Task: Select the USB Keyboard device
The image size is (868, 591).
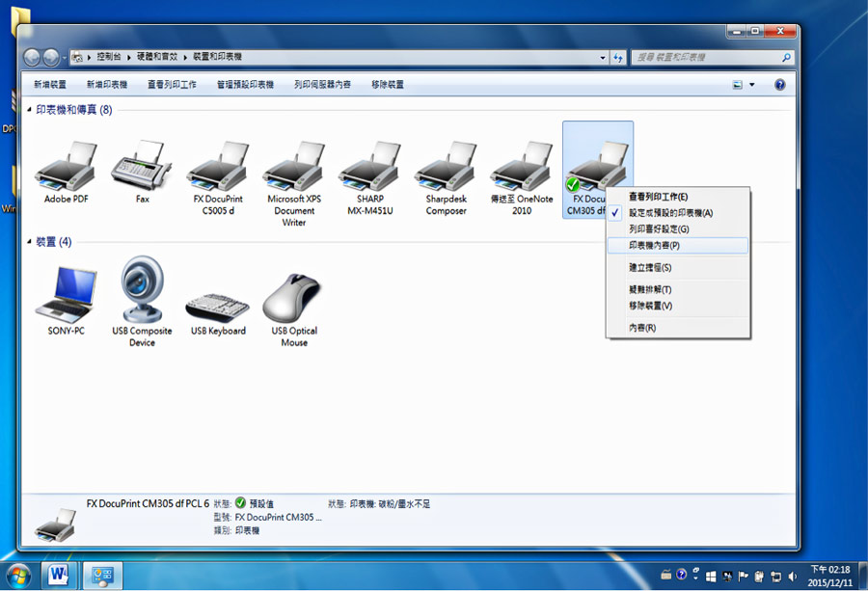Action: pos(218,308)
